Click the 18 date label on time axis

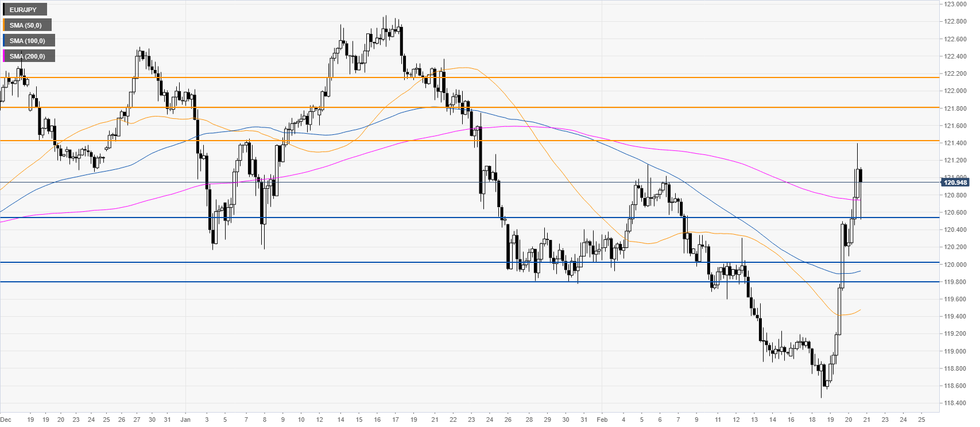812,420
